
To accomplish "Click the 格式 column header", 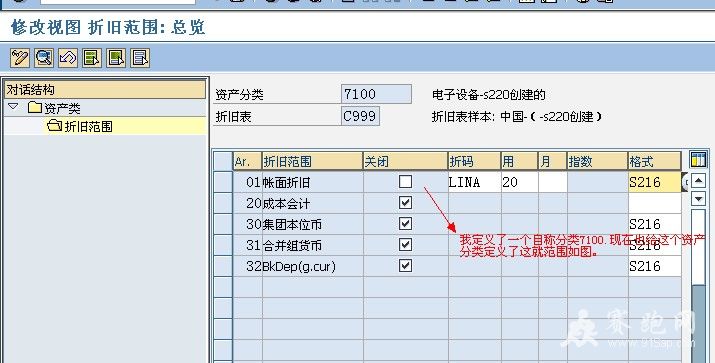I will click(x=655, y=161).
